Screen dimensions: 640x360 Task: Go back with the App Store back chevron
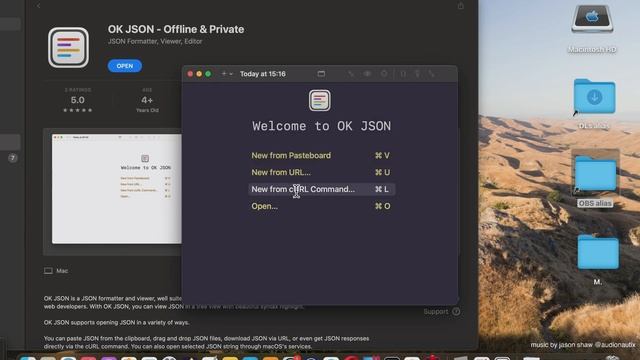pyautogui.click(x=38, y=5)
